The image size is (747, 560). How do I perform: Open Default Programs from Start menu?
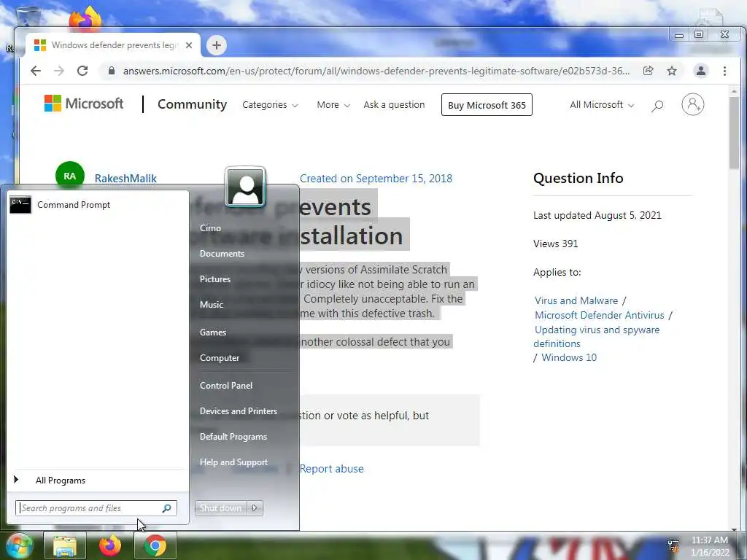(233, 437)
